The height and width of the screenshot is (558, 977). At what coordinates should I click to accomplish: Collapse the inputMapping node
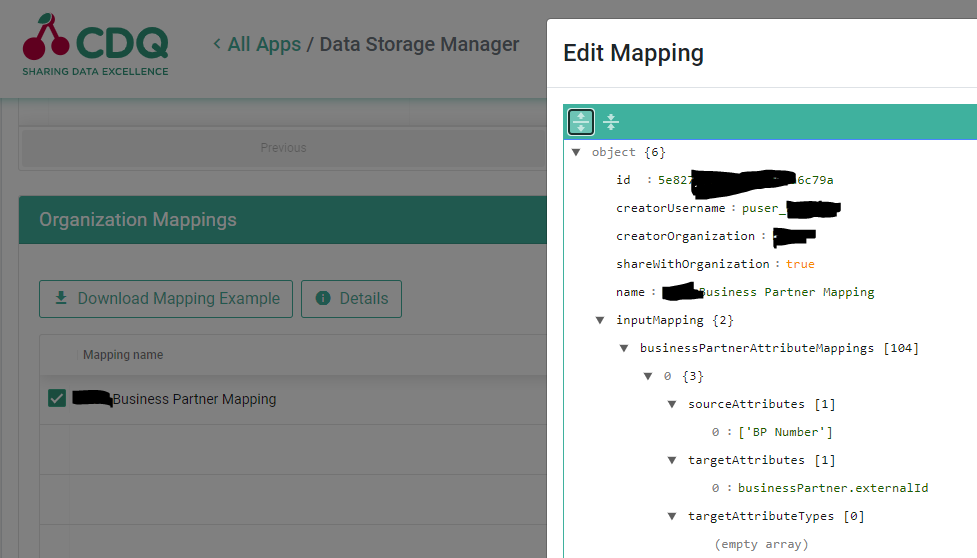click(x=600, y=320)
